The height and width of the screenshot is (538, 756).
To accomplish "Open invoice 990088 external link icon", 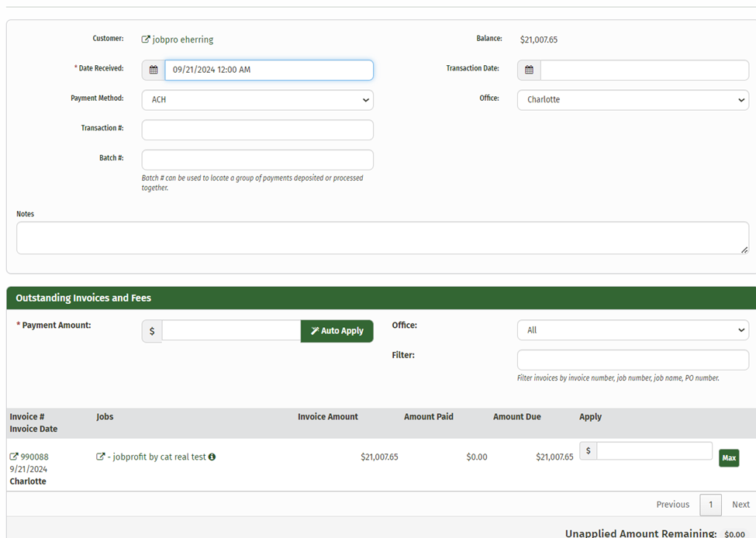I will pyautogui.click(x=14, y=457).
